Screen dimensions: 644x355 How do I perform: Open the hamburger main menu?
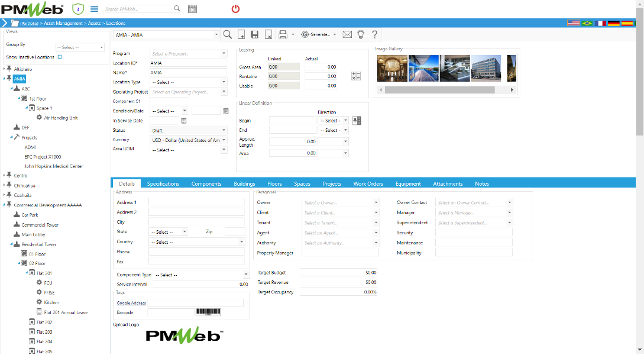(94, 9)
